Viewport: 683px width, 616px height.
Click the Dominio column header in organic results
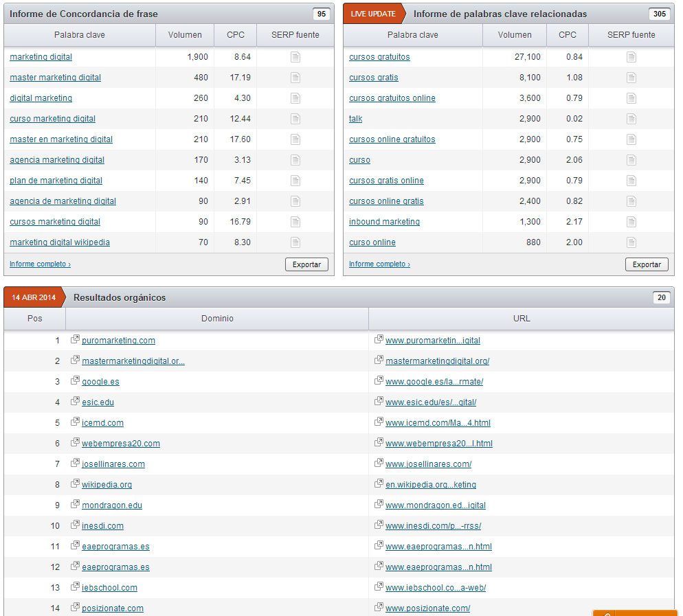[x=217, y=319]
